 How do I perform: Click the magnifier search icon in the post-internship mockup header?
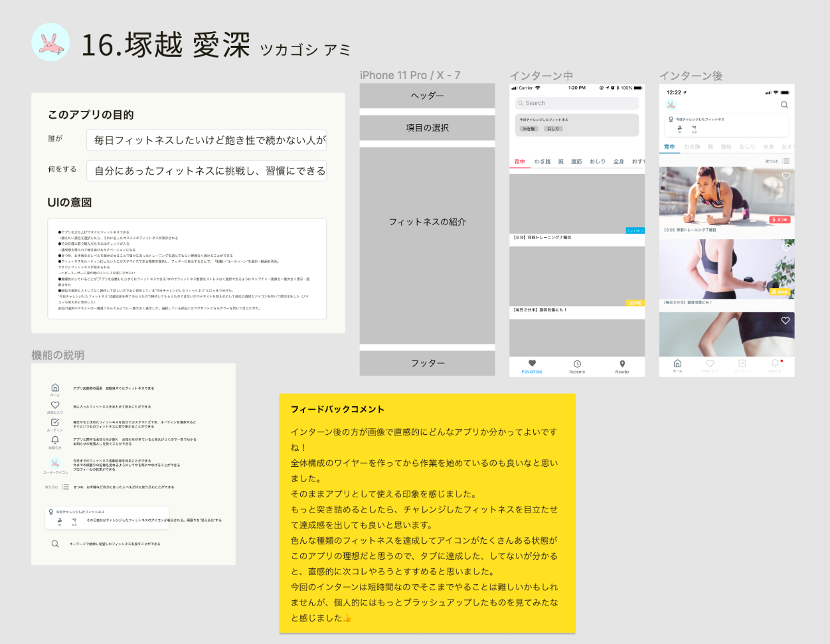pyautogui.click(x=784, y=105)
